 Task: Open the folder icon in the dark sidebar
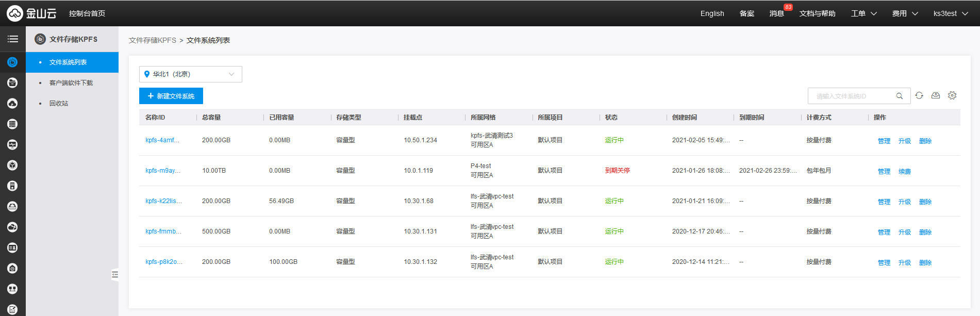13,83
